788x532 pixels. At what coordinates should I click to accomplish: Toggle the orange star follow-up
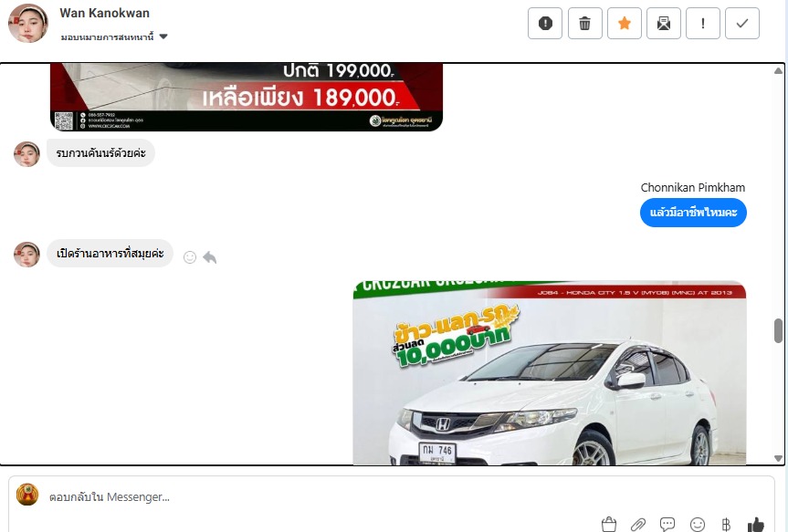click(625, 23)
